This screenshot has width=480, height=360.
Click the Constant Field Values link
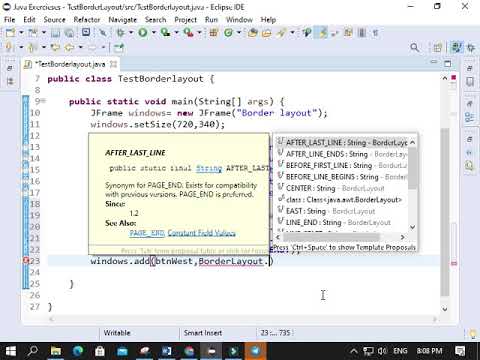click(202, 233)
